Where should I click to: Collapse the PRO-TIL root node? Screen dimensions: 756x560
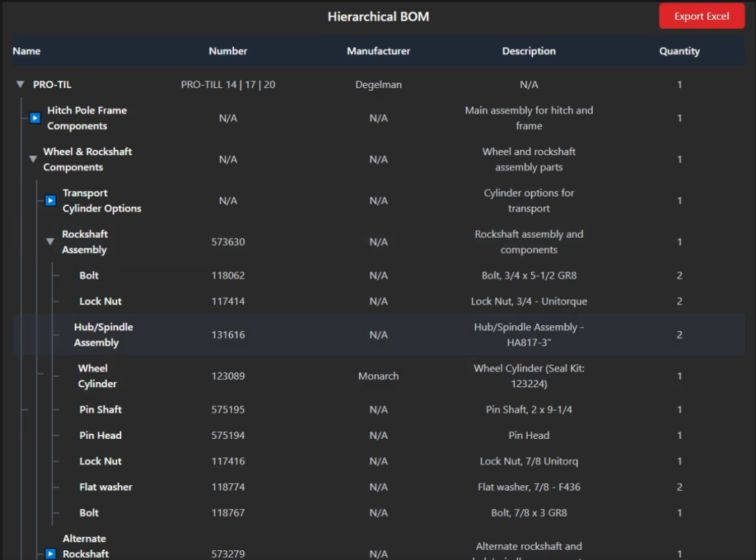(x=21, y=85)
